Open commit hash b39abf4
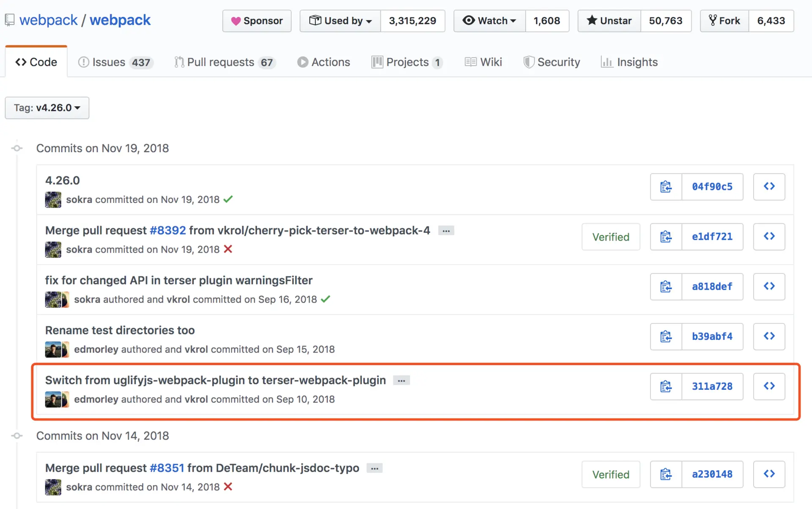 (x=712, y=336)
